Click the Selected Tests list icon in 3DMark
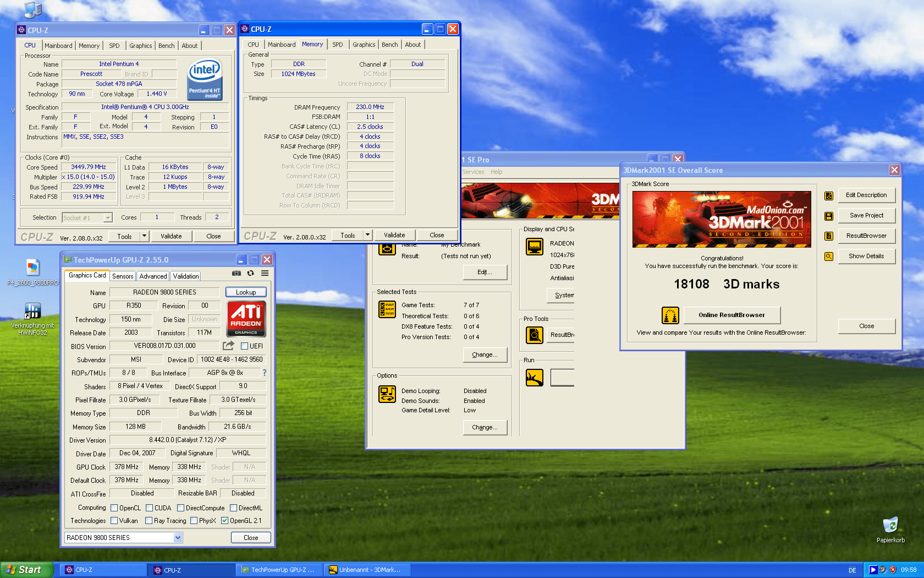This screenshot has height=578, width=924. click(x=387, y=309)
